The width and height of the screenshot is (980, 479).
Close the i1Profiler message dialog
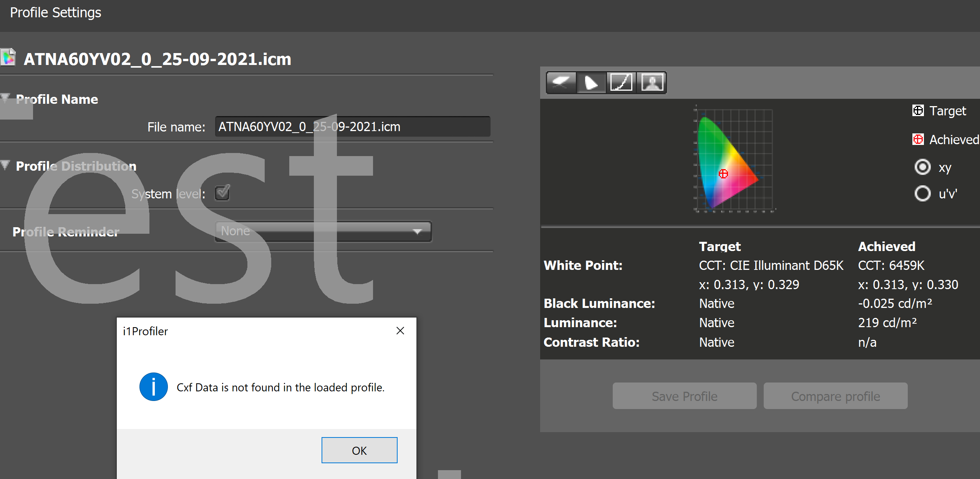(400, 331)
